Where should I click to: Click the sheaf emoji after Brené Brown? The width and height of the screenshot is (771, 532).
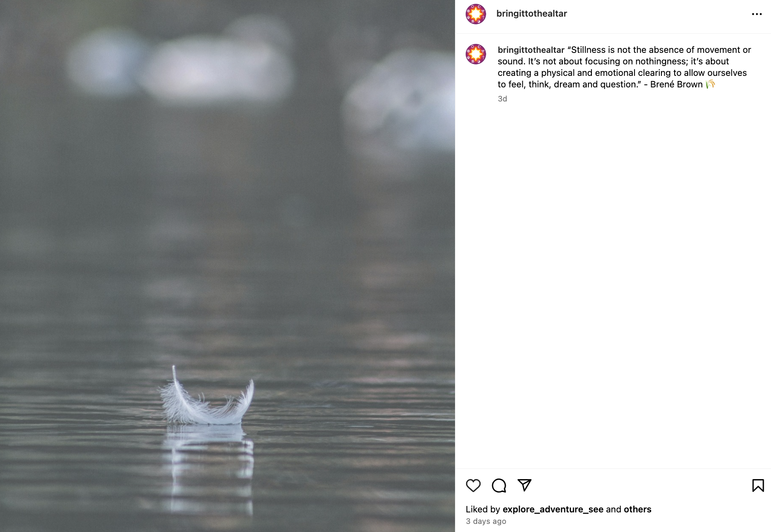click(710, 84)
